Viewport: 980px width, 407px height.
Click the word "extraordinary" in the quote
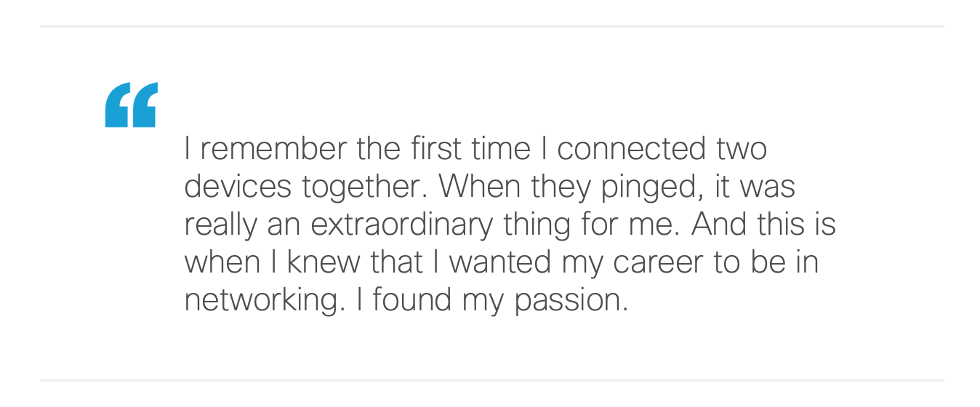click(402, 225)
